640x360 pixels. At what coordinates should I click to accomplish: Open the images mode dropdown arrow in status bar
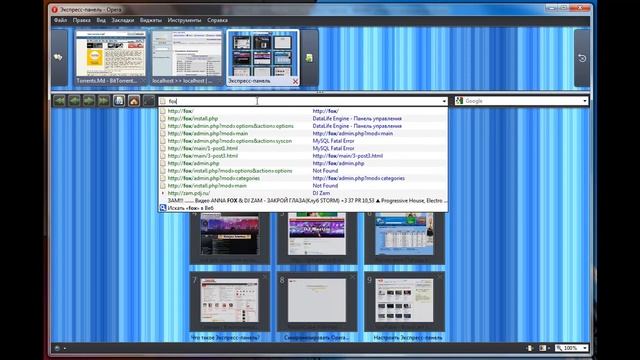[549, 348]
